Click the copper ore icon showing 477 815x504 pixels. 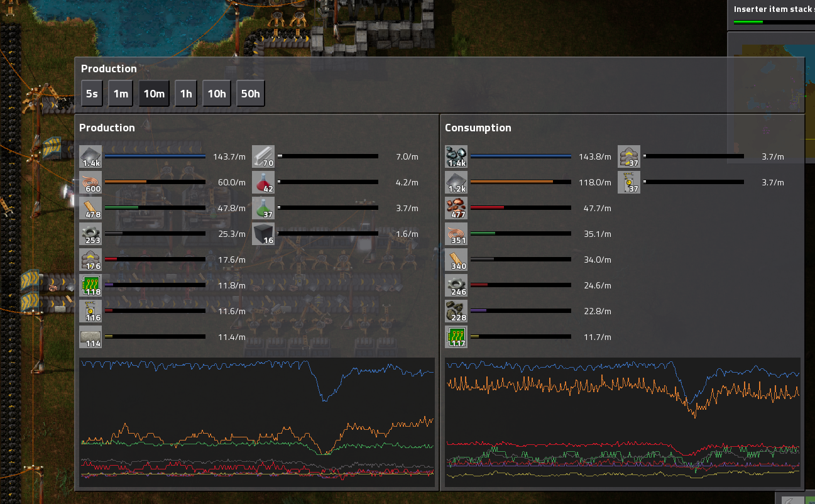click(x=456, y=208)
